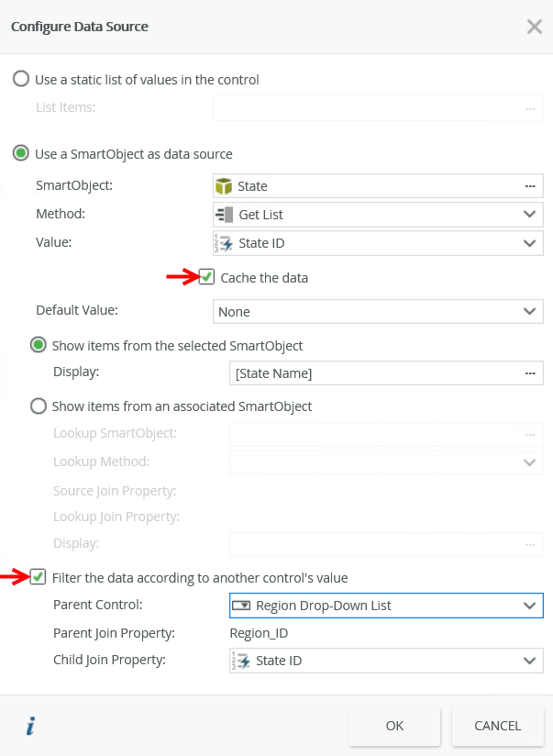
Task: Expand the Method dropdown
Action: coord(529,215)
